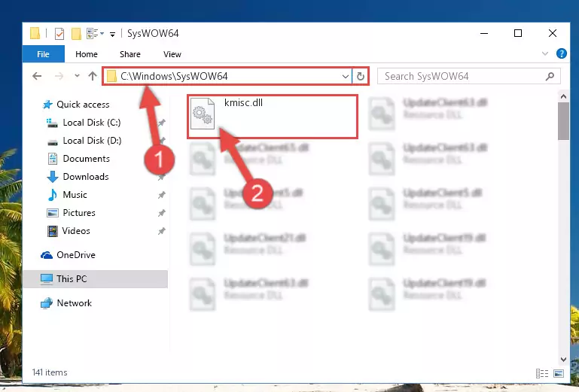Image resolution: width=579 pixels, height=392 pixels.
Task: Click the Network icon in the sidebar
Action: [x=47, y=303]
